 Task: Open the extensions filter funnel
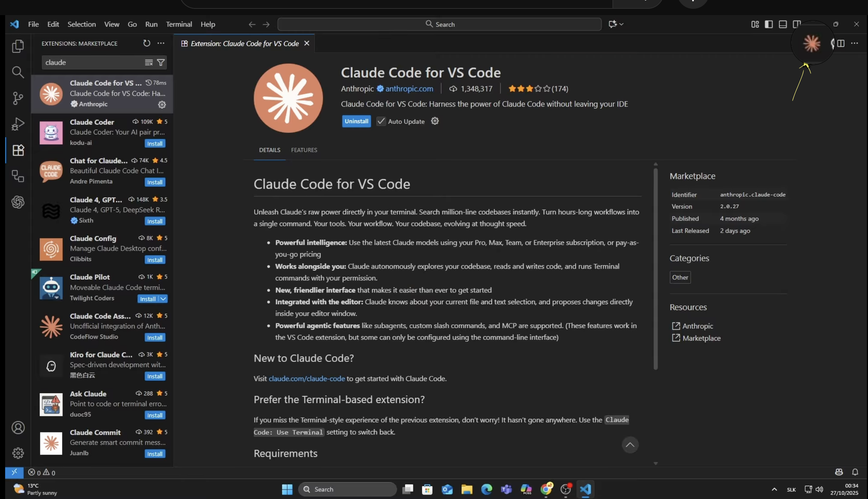[x=161, y=62]
